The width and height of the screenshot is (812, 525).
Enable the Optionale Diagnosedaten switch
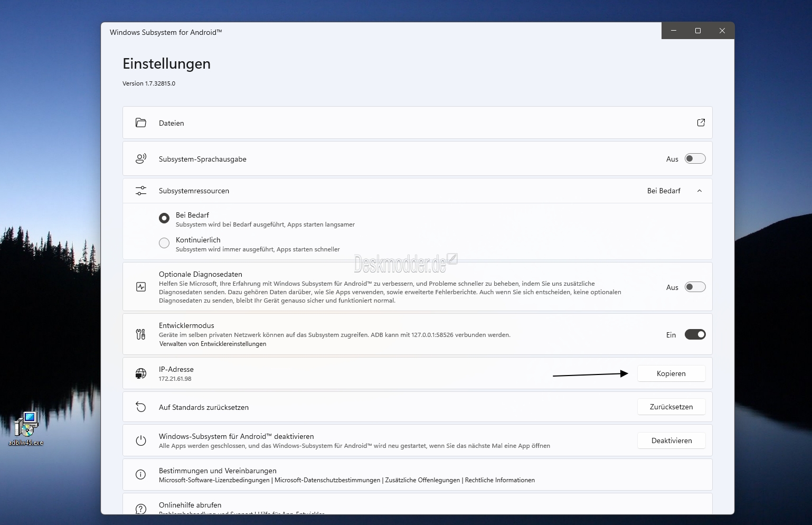[695, 287]
